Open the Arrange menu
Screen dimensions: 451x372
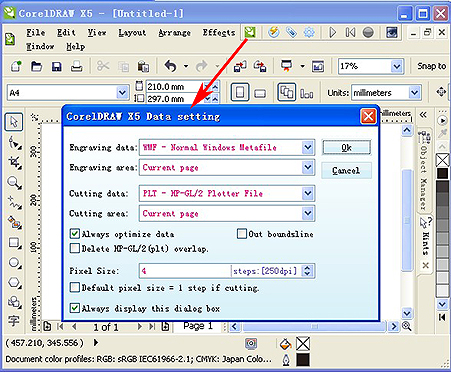pyautogui.click(x=174, y=33)
